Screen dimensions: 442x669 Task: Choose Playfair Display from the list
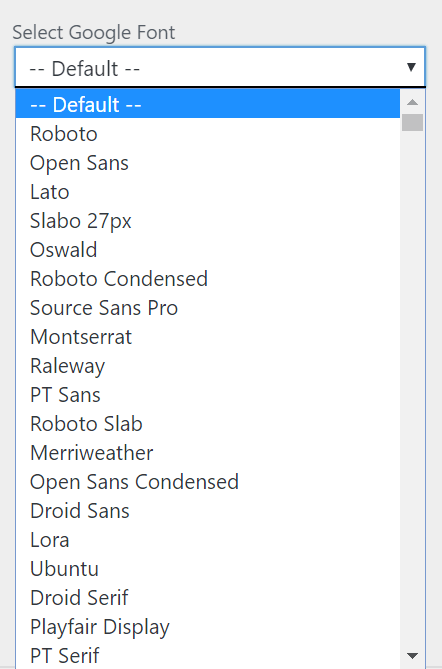tap(208, 627)
